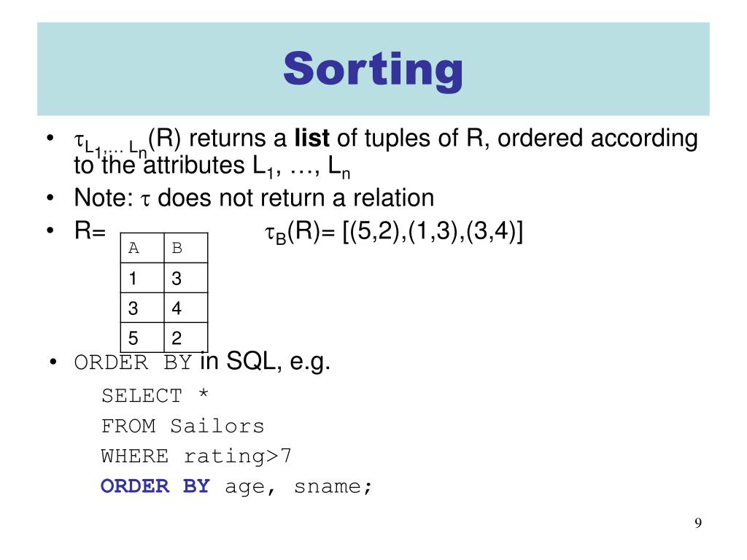Click the Note: τ does not return text
The height and width of the screenshot is (560, 747).
click(254, 198)
